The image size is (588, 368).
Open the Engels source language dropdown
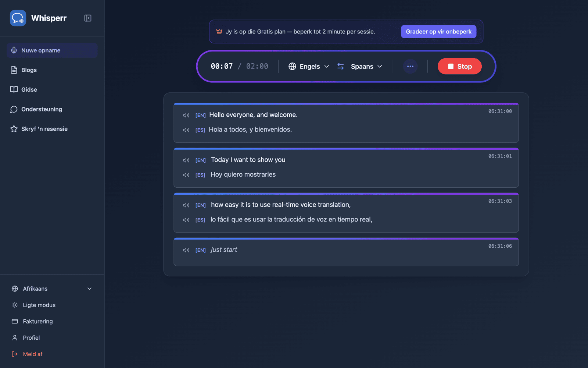(309, 66)
